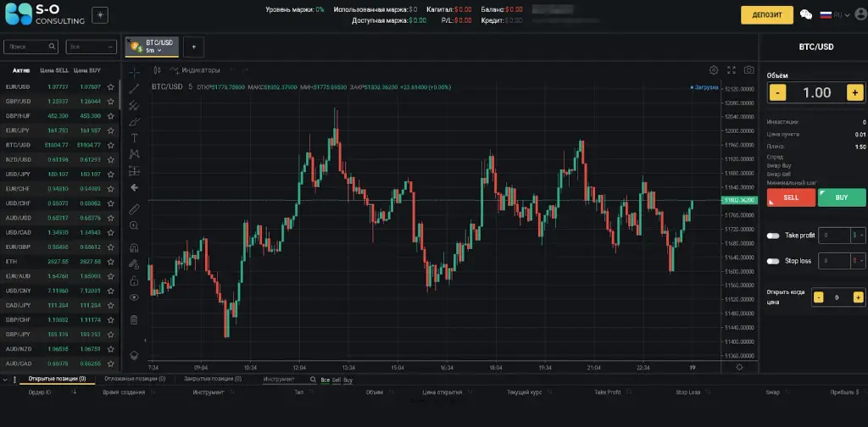This screenshot has height=427, width=868.
Task: Open the object tree layers icon
Action: [134, 355]
